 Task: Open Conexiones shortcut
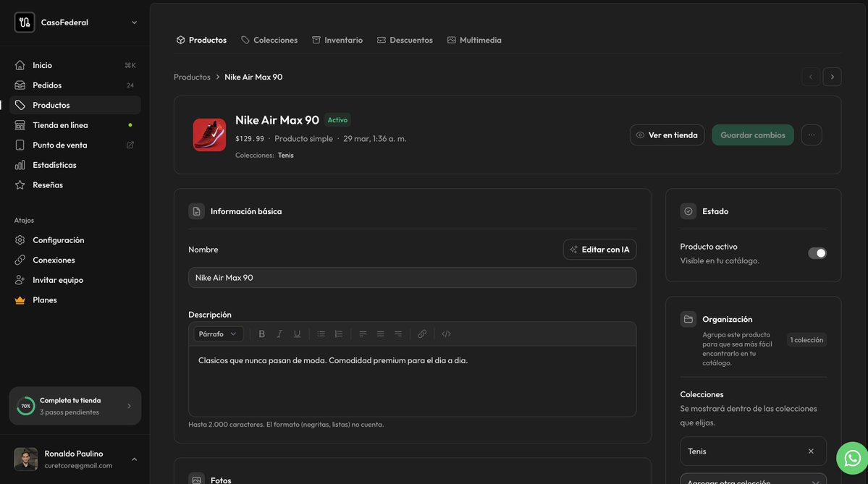[75, 260]
